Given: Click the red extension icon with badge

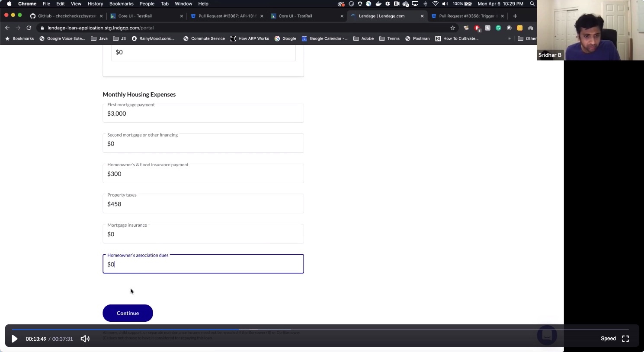Looking at the screenshot, I should (x=477, y=28).
